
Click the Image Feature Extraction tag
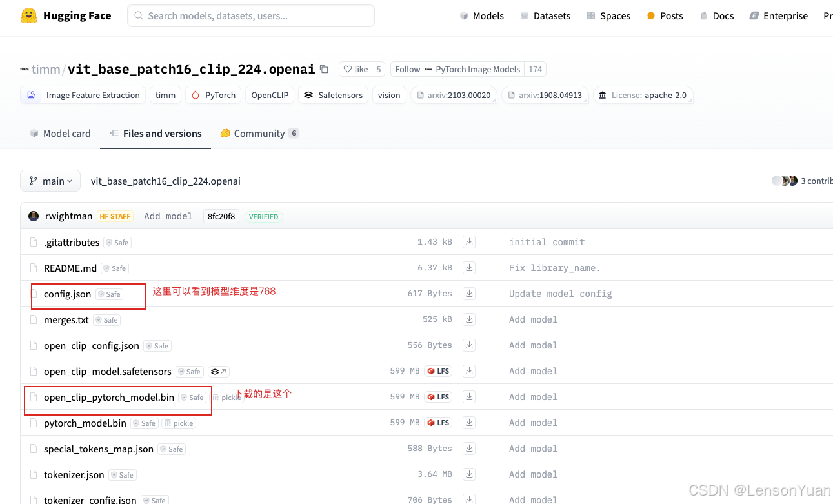(x=83, y=95)
